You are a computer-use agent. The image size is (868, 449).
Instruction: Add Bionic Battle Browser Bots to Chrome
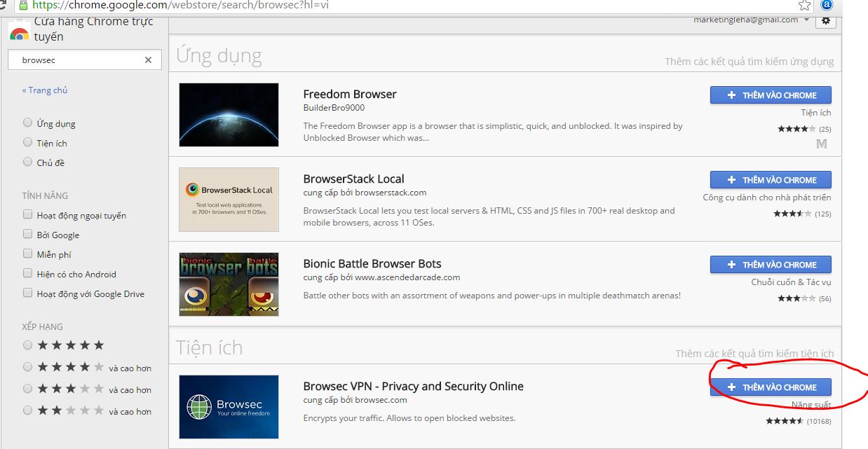click(x=771, y=265)
